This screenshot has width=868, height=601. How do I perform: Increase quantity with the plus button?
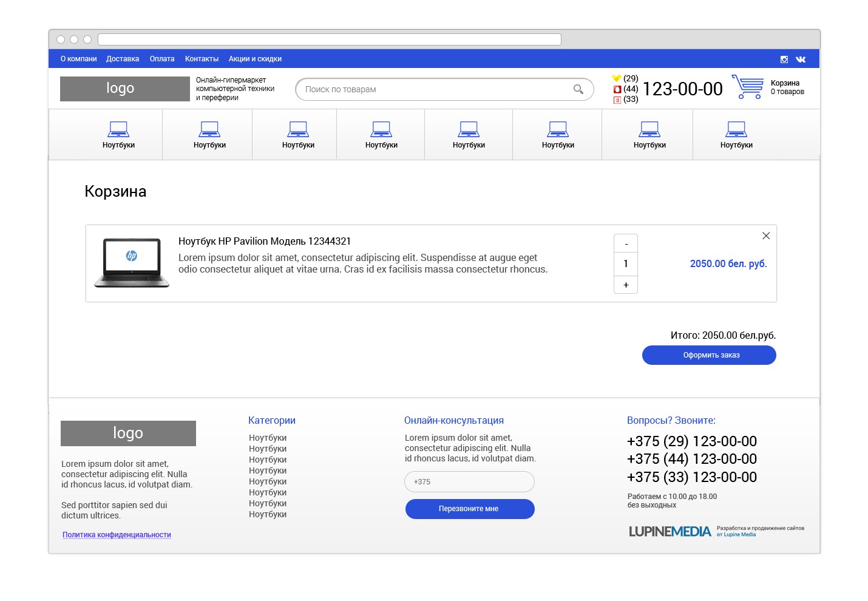626,284
